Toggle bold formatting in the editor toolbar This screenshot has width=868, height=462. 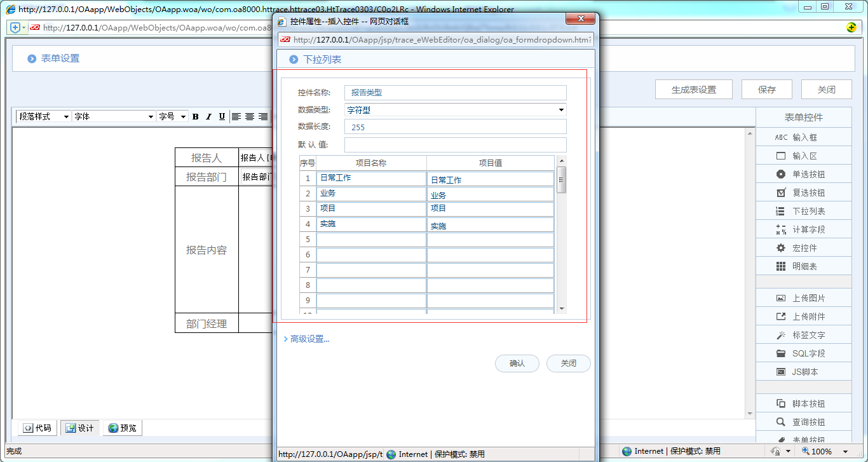tap(195, 116)
